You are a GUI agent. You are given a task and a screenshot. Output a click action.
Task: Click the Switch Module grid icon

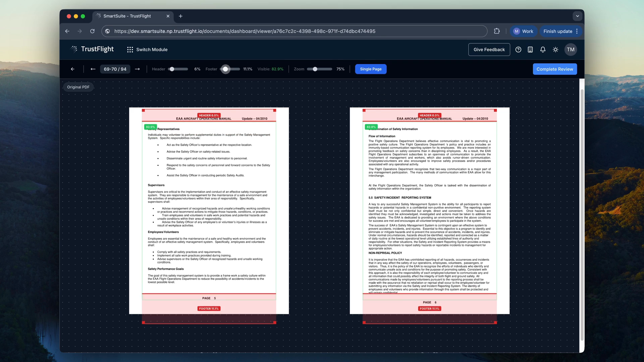coord(130,50)
